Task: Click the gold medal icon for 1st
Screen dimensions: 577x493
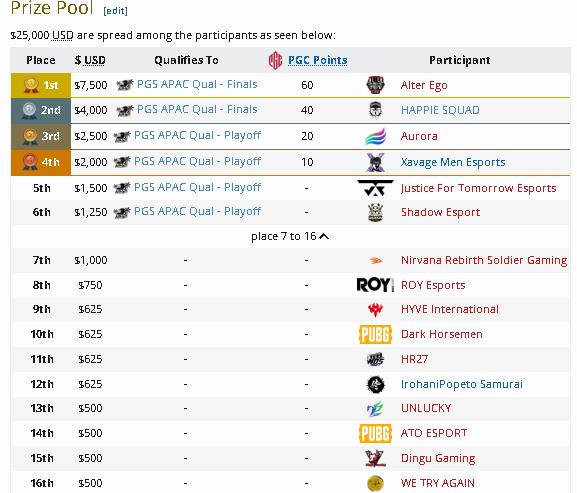Action: tap(31, 85)
